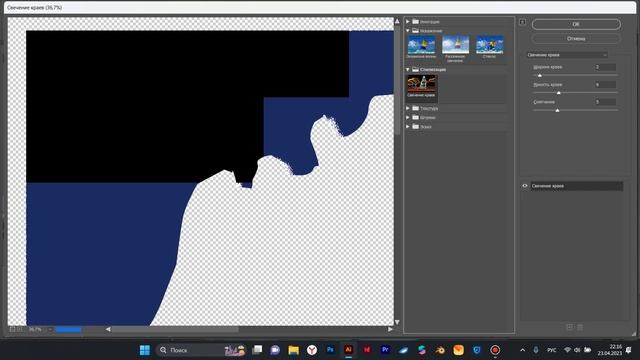This screenshot has height=360, width=640.
Task: Open Premiere Pro from the taskbar
Action: (385, 350)
